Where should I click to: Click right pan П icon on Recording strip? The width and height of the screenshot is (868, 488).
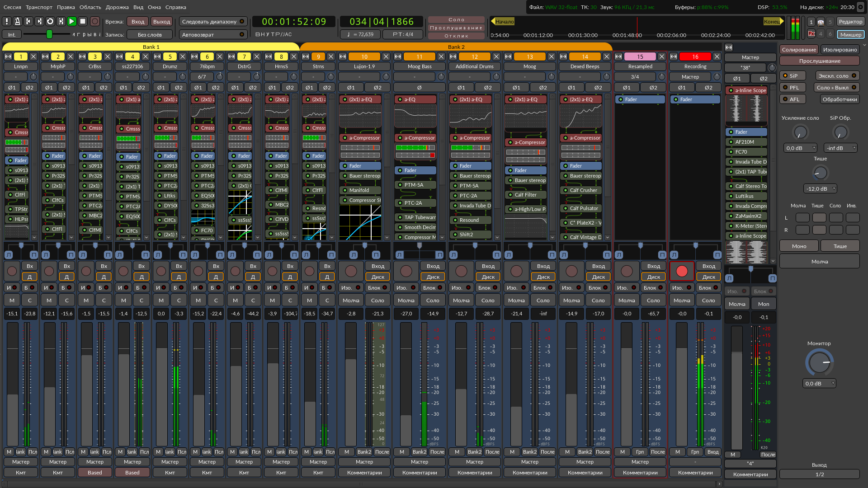pos(717,255)
